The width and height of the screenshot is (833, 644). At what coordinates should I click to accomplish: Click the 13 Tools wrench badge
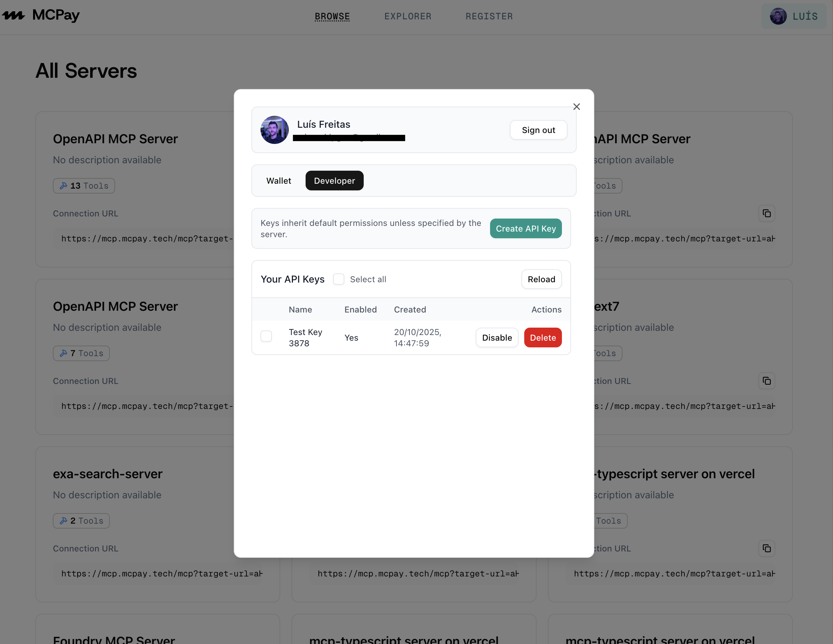pyautogui.click(x=84, y=186)
